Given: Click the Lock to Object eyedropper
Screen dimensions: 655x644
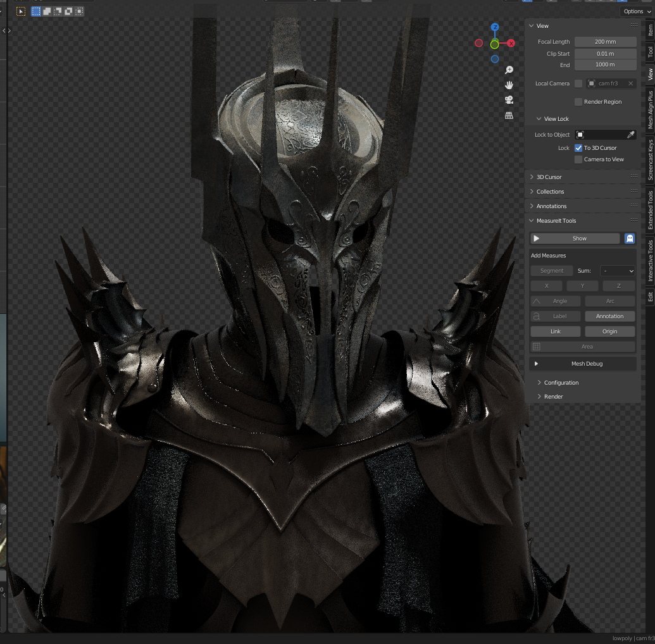Looking at the screenshot, I should [x=631, y=135].
